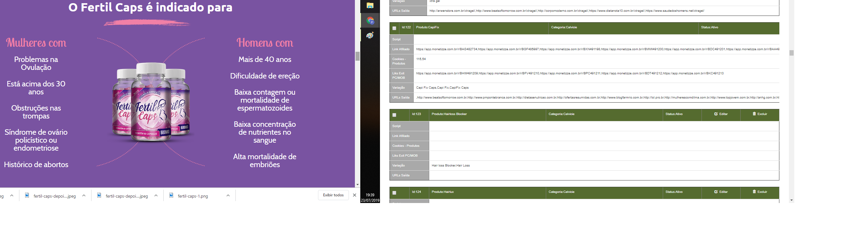
Task: Open File Explorer from the taskbar
Action: tap(370, 5)
